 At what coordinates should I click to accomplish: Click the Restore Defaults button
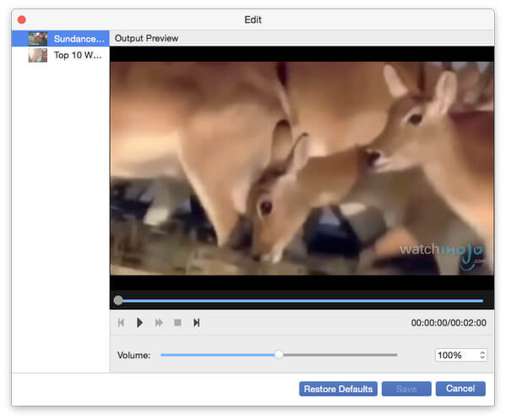(338, 389)
